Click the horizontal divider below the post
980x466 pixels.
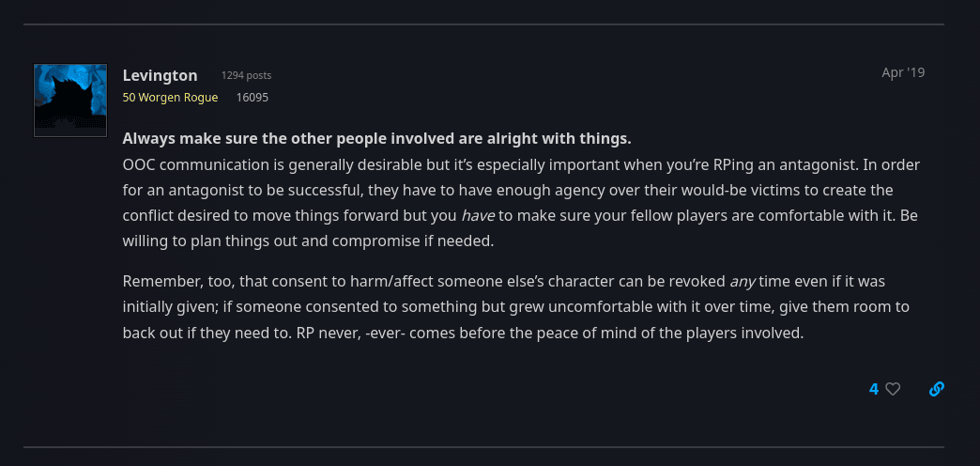tap(483, 447)
